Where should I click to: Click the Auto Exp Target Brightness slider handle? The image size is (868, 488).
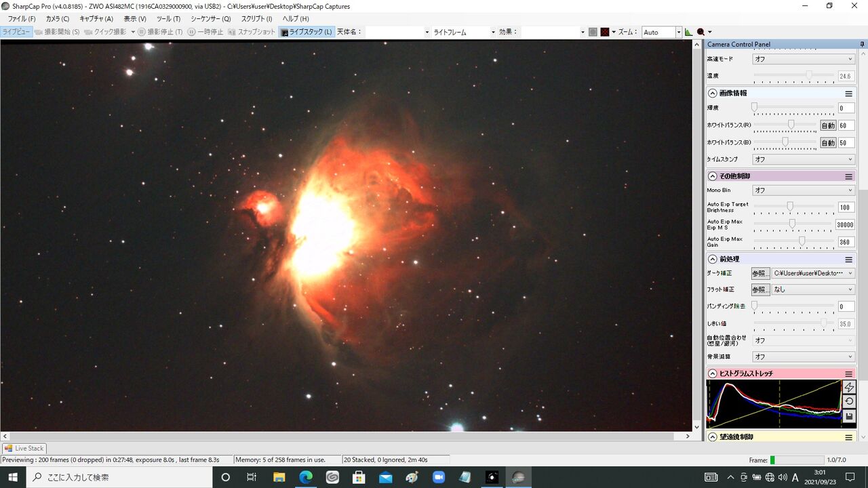point(790,206)
